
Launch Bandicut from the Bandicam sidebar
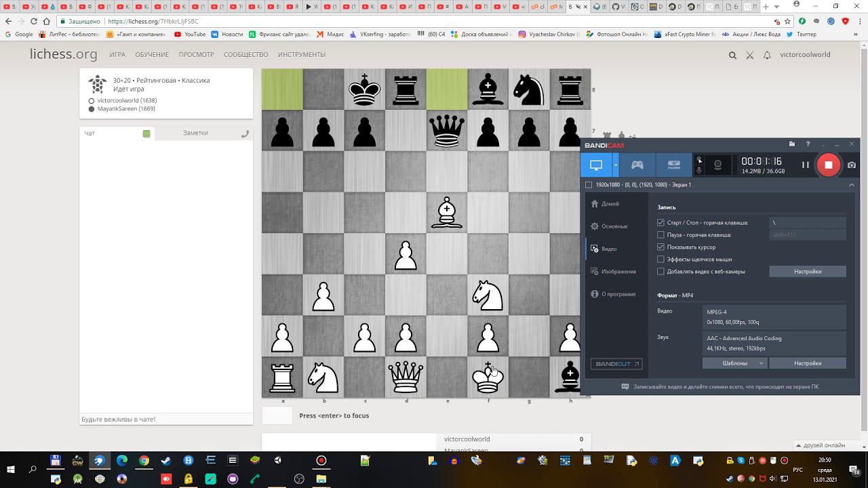pyautogui.click(x=616, y=364)
